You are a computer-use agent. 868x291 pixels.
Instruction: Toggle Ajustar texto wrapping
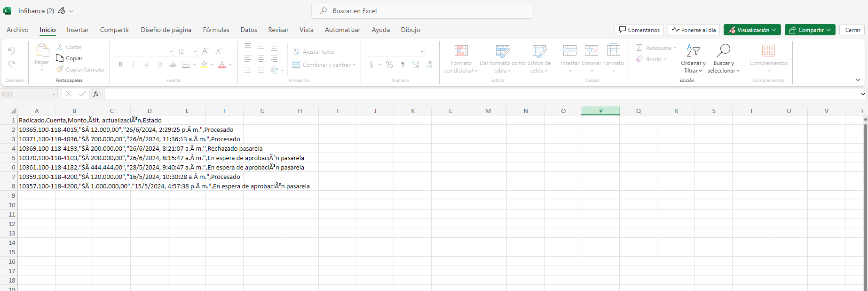[314, 51]
